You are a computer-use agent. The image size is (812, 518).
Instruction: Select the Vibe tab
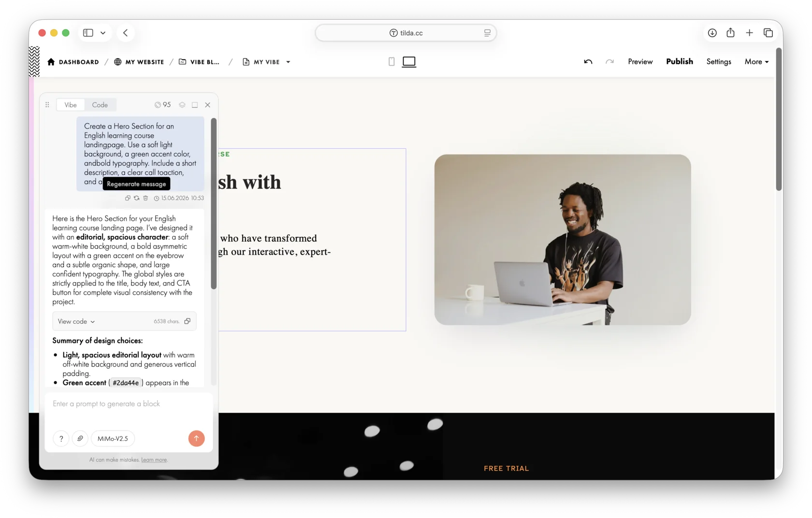pyautogui.click(x=71, y=105)
